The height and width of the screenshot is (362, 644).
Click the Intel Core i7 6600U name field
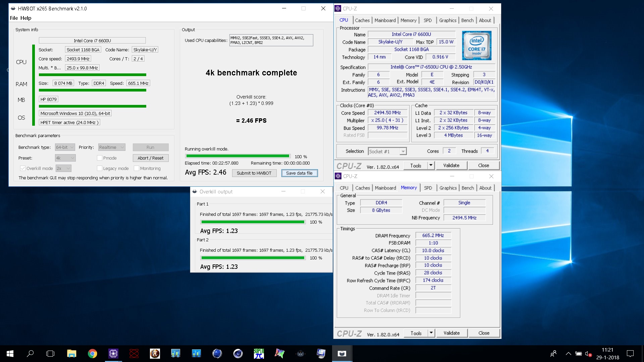click(411, 34)
